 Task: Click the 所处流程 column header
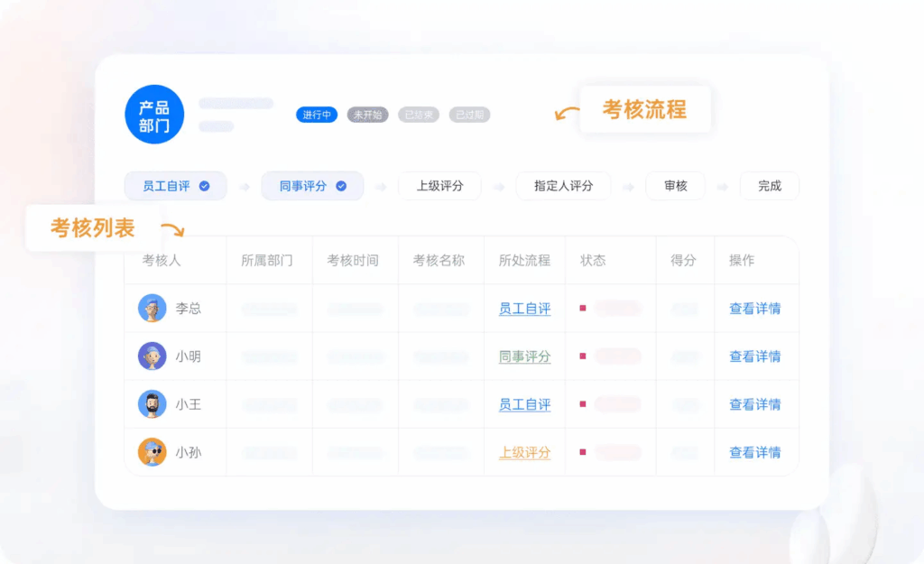(524, 261)
